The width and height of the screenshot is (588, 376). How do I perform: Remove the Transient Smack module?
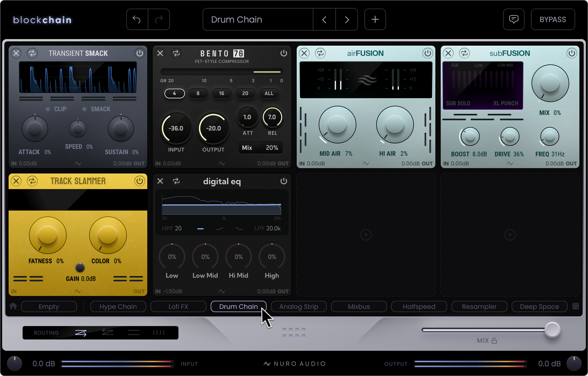(x=16, y=53)
